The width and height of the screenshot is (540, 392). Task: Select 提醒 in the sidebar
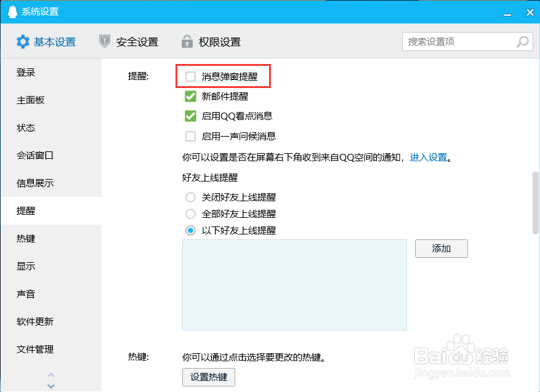[x=51, y=210]
